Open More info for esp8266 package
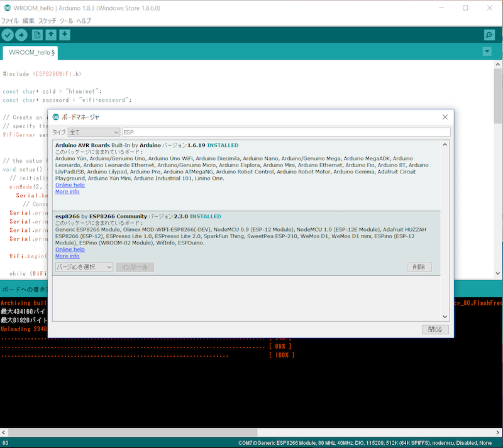This screenshot has width=503, height=448. click(x=67, y=256)
